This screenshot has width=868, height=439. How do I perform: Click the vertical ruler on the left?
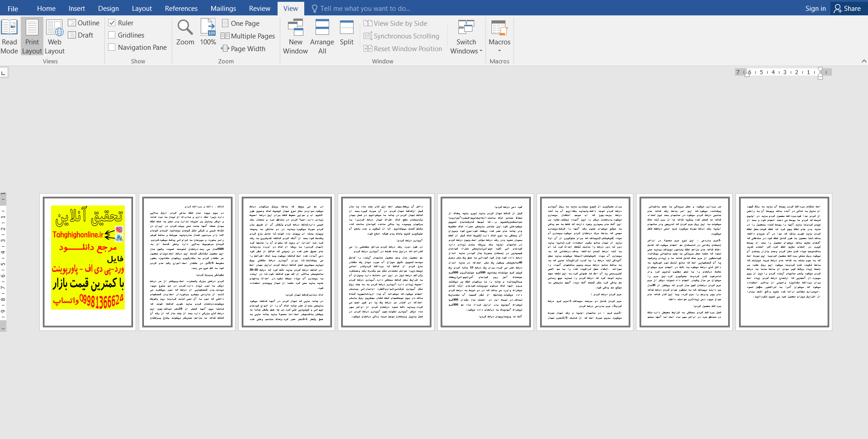[3, 262]
